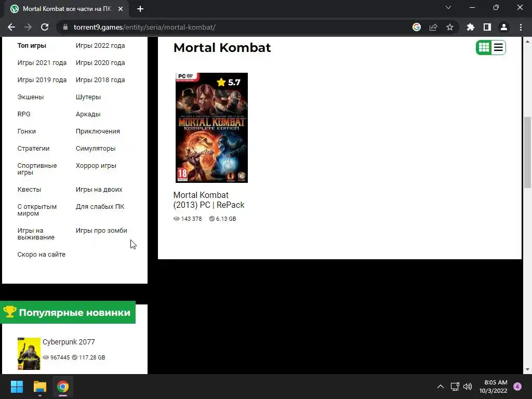The width and height of the screenshot is (532, 399).
Task: Open Google icon in address bar
Action: click(417, 27)
